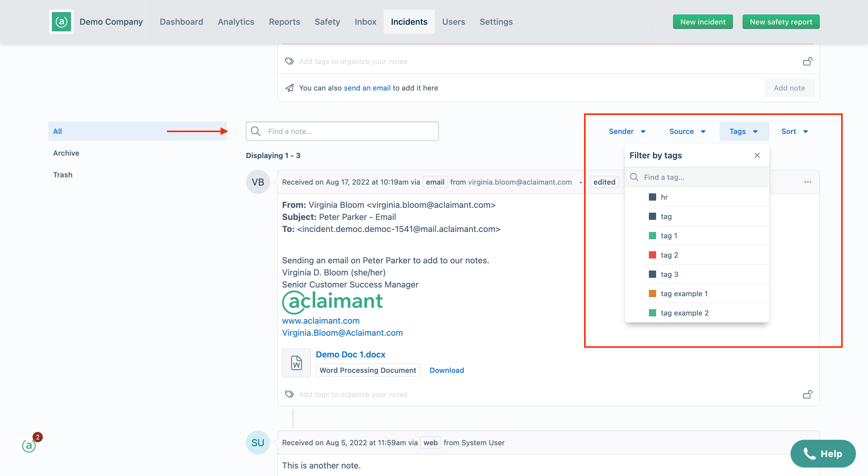The height and width of the screenshot is (476, 868).
Task: Click the 'email' source badge
Action: [435, 182]
